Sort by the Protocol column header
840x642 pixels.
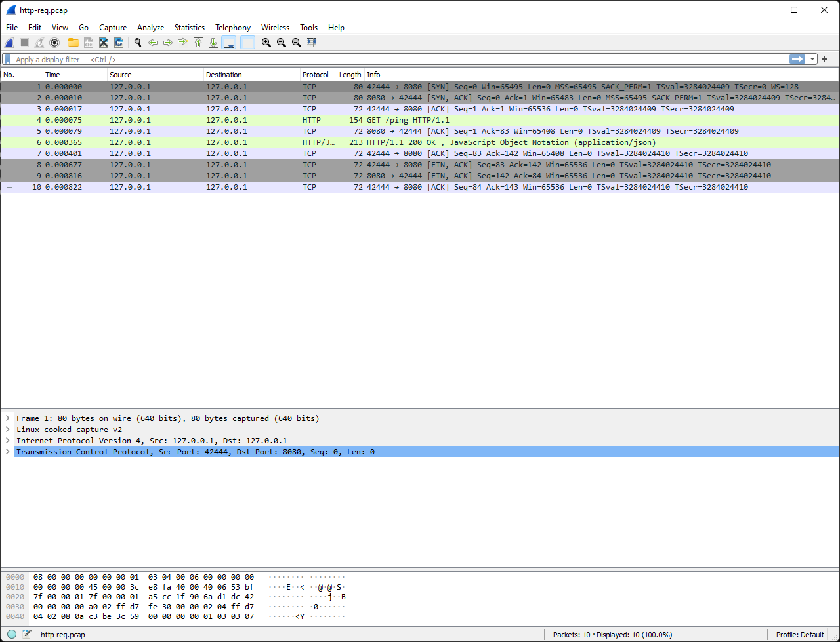(x=318, y=75)
